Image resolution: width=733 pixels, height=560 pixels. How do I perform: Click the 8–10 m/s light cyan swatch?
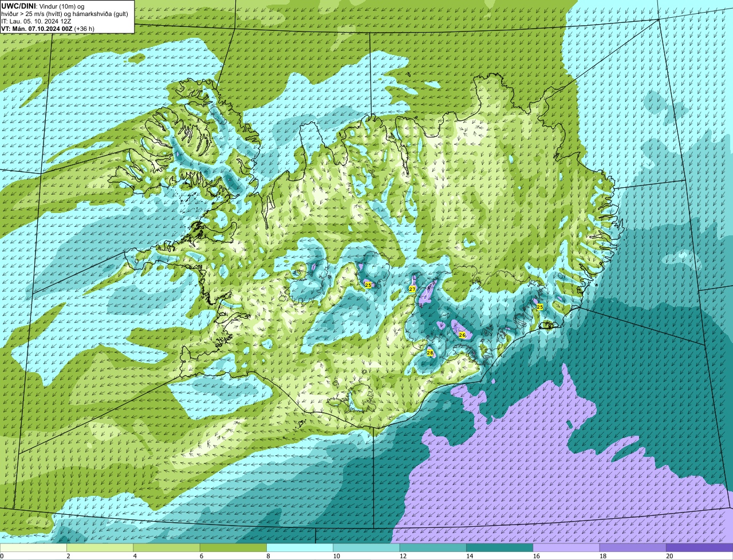300,547
